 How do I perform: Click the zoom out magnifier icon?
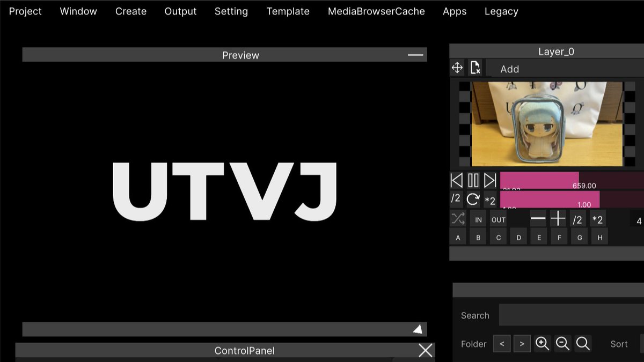(x=562, y=343)
